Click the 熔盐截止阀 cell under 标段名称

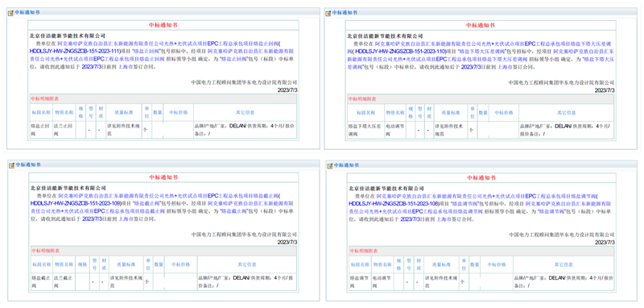pyautogui.click(x=42, y=281)
